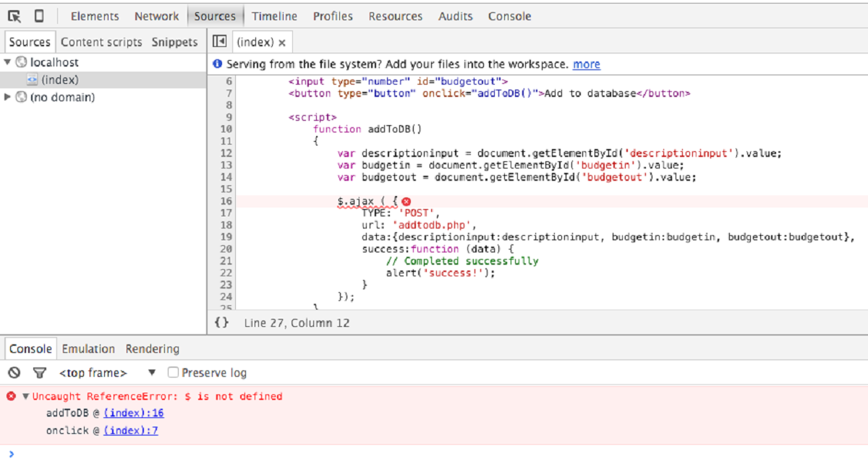Click in the console prompt input

coord(434,454)
